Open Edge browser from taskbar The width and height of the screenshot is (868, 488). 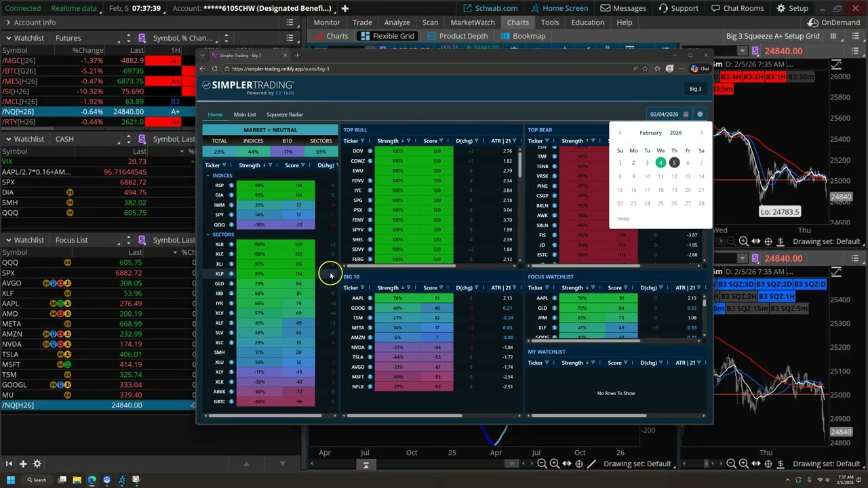tap(92, 480)
